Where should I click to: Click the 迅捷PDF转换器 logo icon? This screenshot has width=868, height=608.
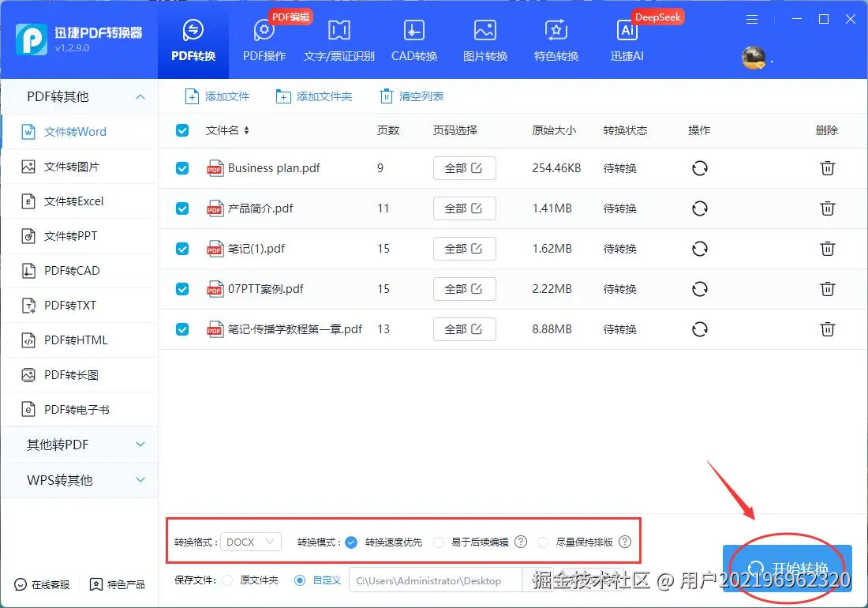pos(32,39)
